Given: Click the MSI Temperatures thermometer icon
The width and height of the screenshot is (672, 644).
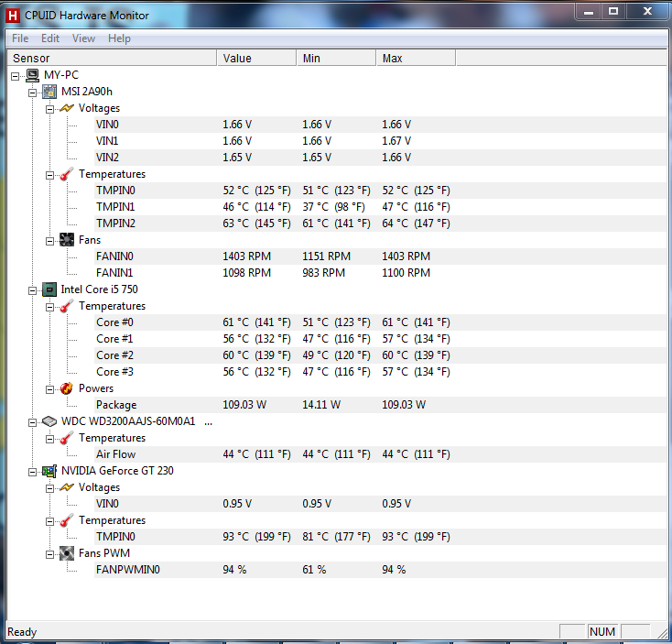Looking at the screenshot, I should point(67,174).
